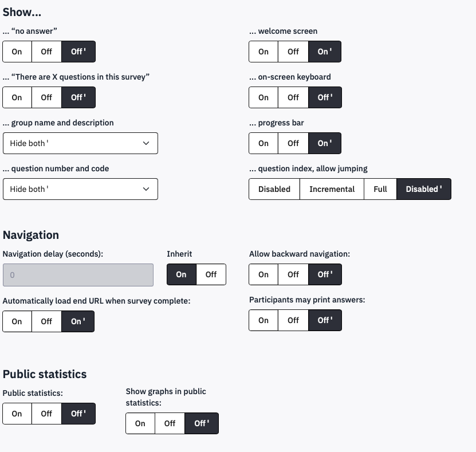Viewport: 476px width, 452px height.
Task: Choose Full question index option
Action: 380,189
